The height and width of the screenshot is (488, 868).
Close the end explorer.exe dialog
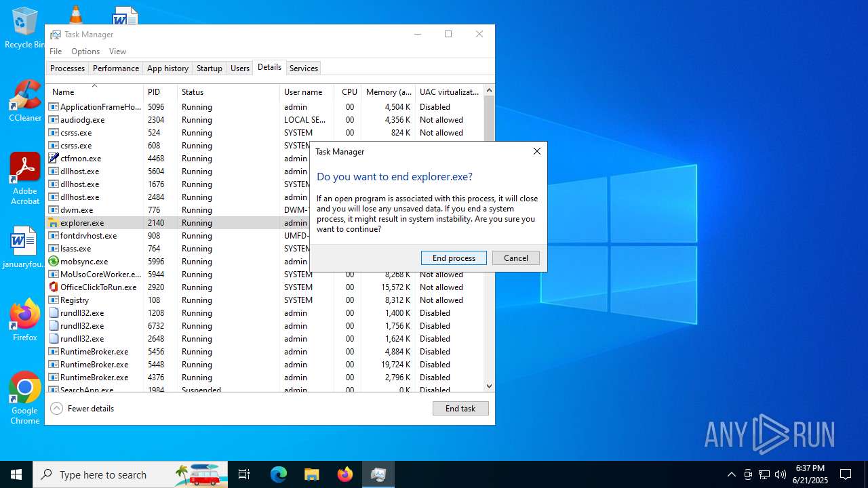click(x=537, y=152)
